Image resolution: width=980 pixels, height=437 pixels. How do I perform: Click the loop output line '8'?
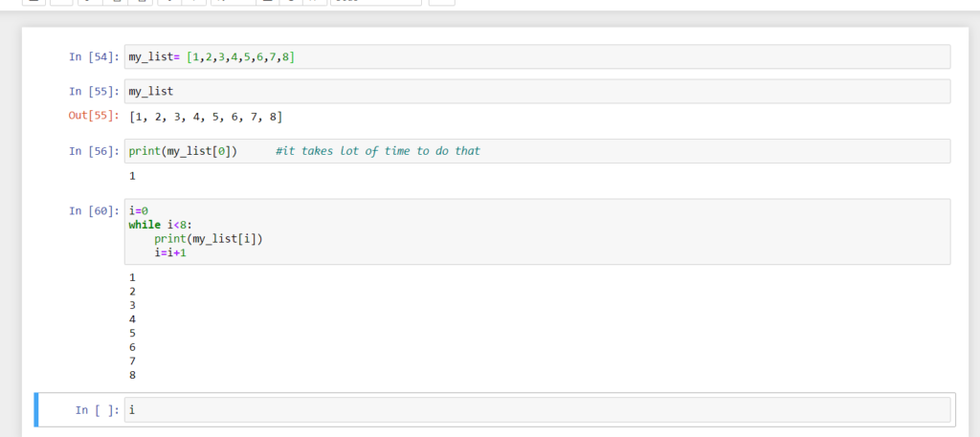tap(132, 375)
